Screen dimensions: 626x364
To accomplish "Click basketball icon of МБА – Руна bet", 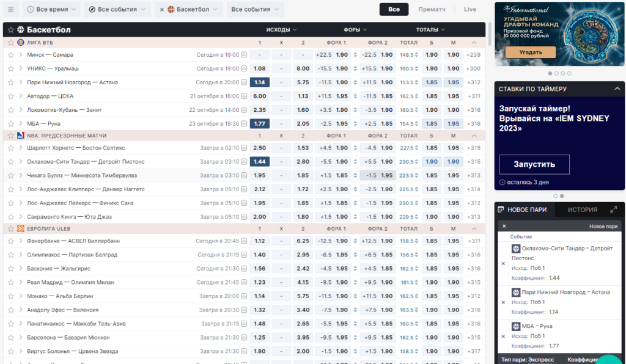I will point(516,327).
